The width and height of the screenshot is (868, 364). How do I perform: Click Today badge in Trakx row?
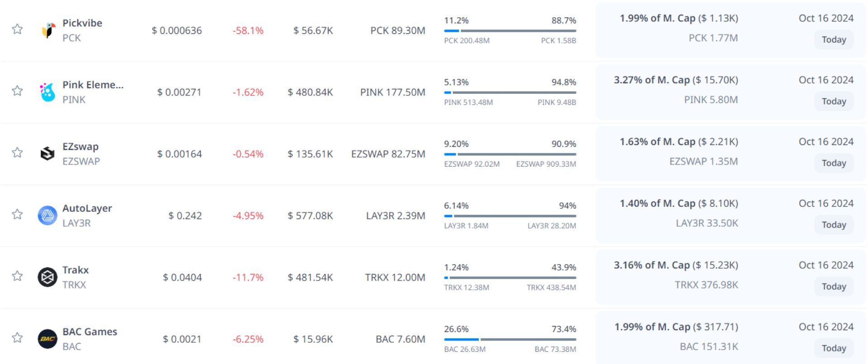[834, 287]
